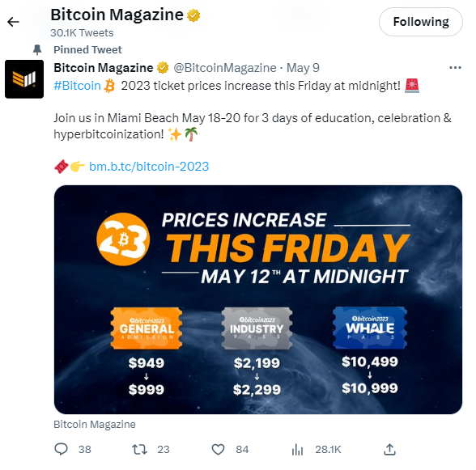Click the header verified gold badge
This screenshot has height=470, width=476.
(x=193, y=15)
